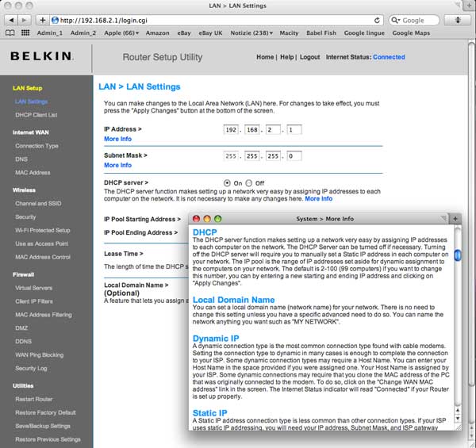Click the More Info popup scrollbar thumb

pos(458,255)
